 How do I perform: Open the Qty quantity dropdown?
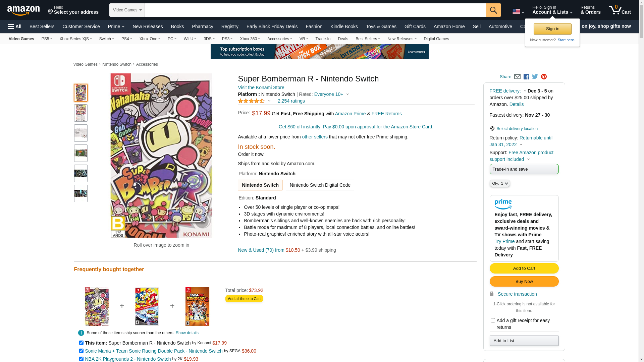(500, 183)
